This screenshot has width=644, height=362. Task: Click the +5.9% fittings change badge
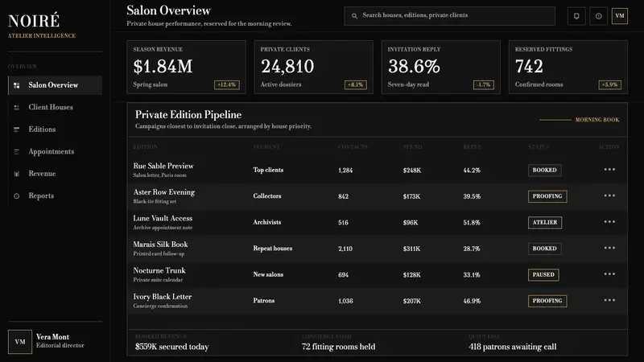610,85
